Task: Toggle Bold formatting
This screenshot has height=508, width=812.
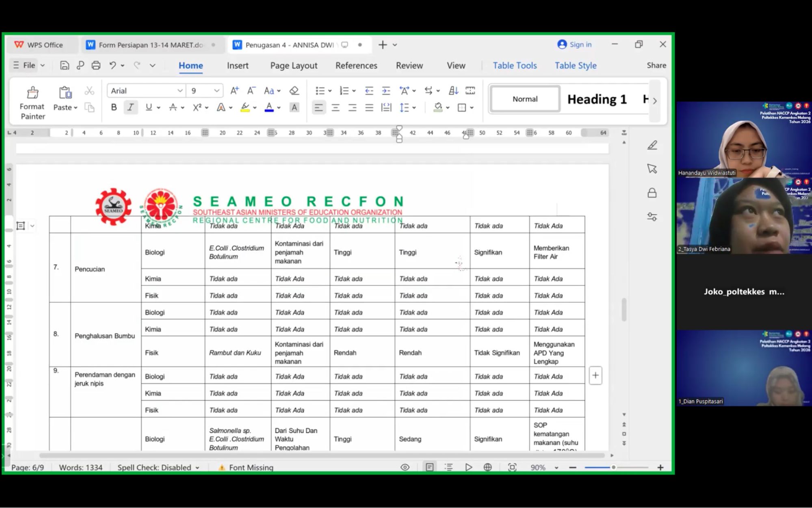Action: click(x=114, y=107)
